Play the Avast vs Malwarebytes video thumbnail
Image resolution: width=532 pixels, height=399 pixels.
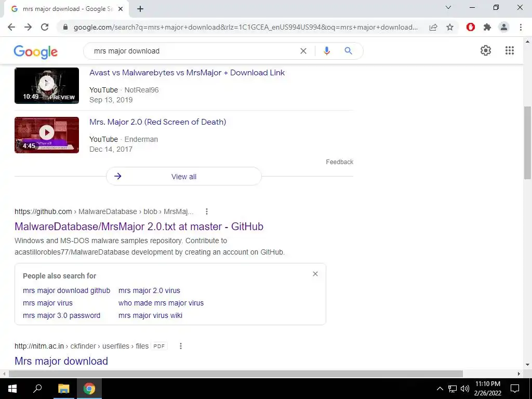point(47,86)
